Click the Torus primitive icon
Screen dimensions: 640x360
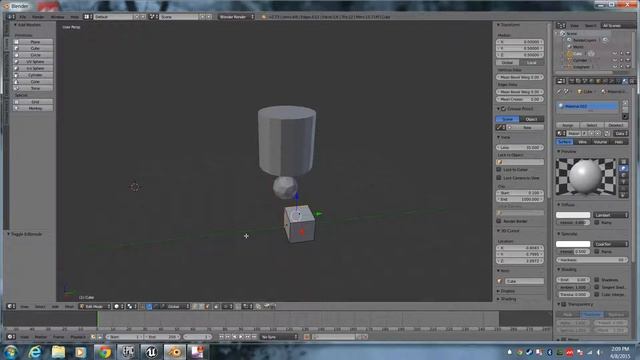[x=17, y=88]
